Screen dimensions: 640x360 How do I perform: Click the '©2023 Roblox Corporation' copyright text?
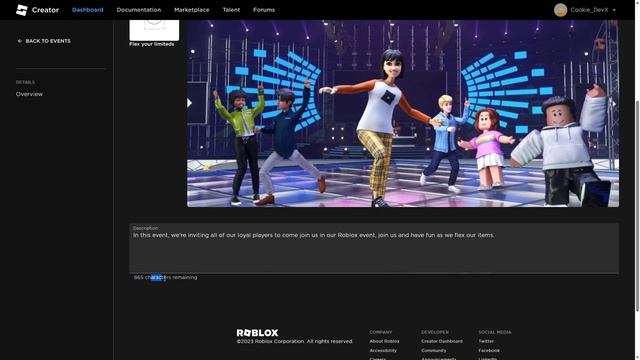pos(294,341)
